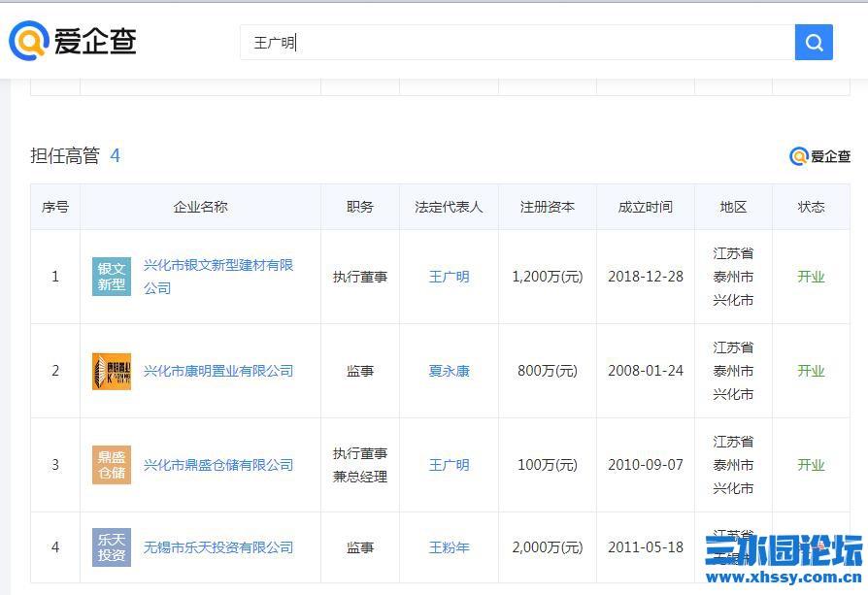The width and height of the screenshot is (868, 595).
Task: Open the 王粉年 legal representative link
Action: [x=449, y=547]
